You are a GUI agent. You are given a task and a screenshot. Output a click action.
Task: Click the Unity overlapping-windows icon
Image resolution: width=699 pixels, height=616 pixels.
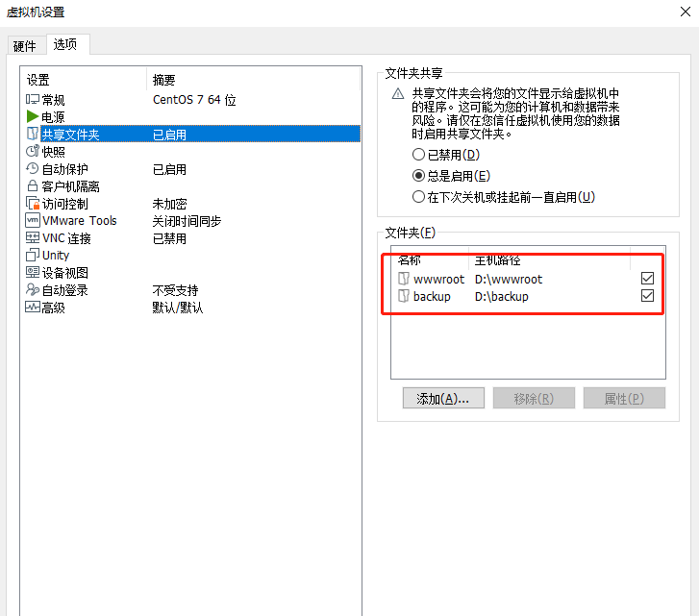[x=33, y=256]
